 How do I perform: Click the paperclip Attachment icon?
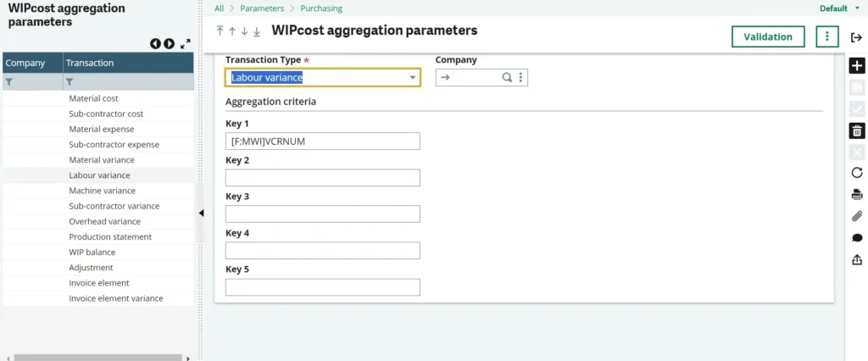click(857, 216)
